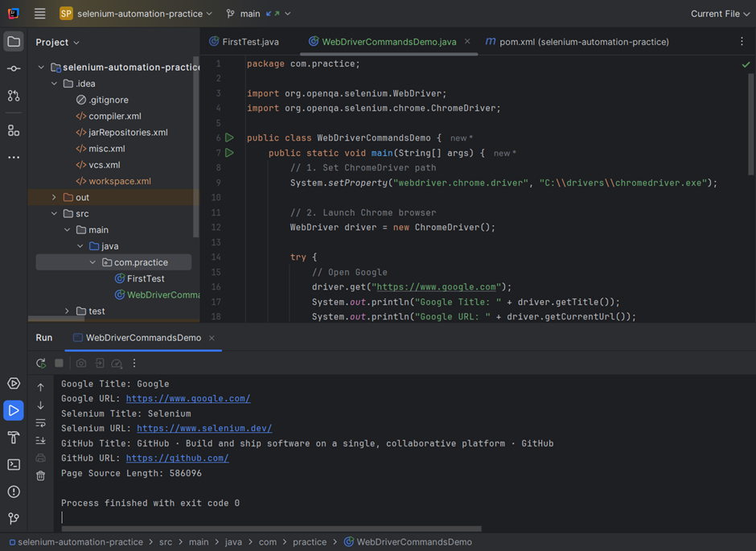This screenshot has width=756, height=551.
Task: Open the Commit tool window icon
Action: click(x=14, y=68)
